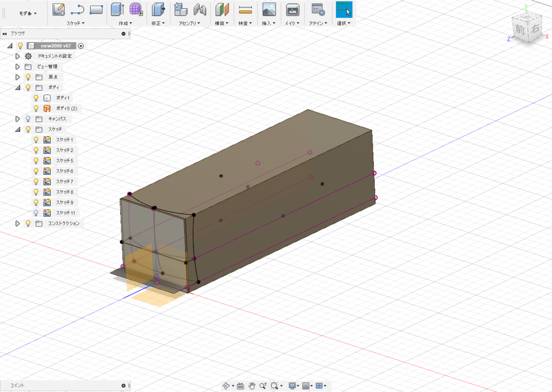Open the Create Form sculpt icon

coord(136,9)
